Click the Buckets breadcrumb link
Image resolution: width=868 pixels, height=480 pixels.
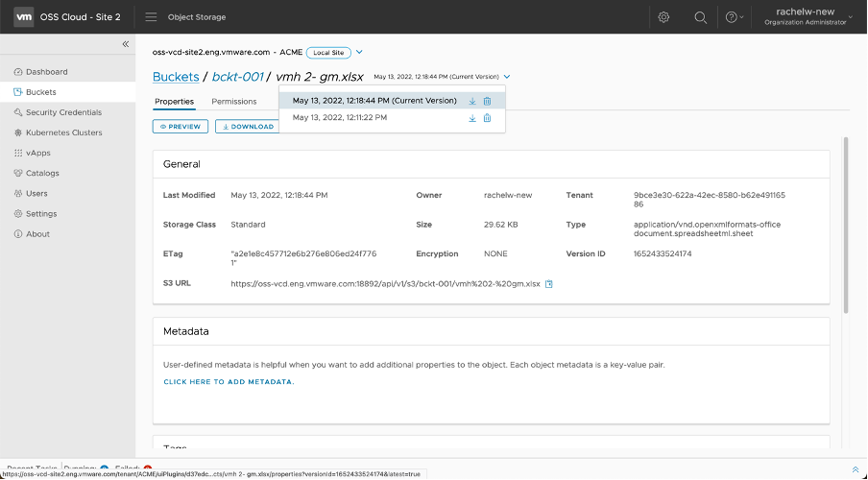click(176, 77)
